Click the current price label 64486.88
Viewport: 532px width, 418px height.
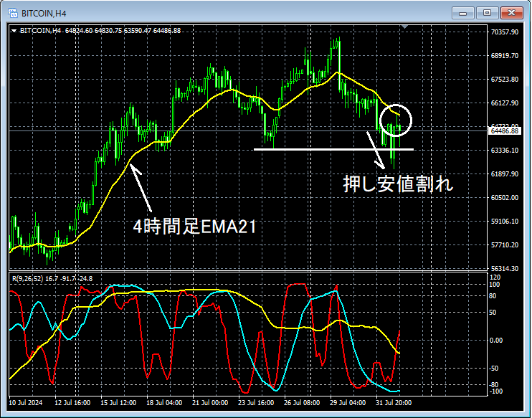tap(504, 131)
